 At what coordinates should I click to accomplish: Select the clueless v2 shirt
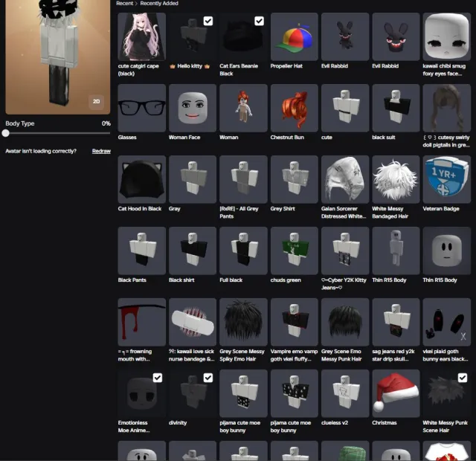(345, 393)
